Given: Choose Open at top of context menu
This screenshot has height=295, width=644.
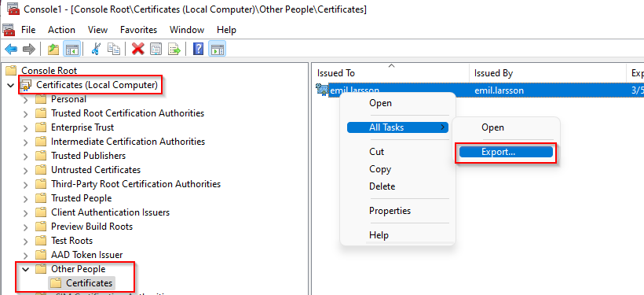Looking at the screenshot, I should point(397,103).
